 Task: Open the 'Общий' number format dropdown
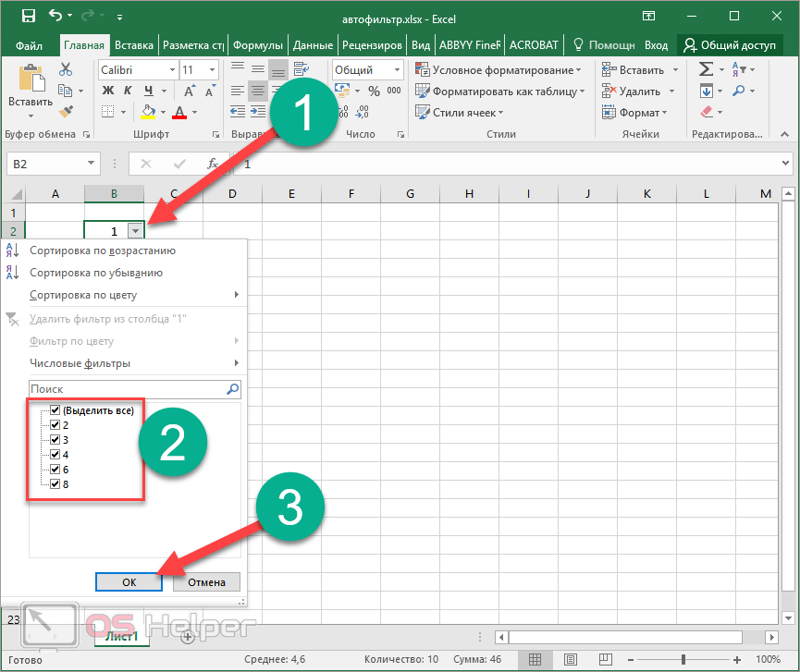coord(399,70)
